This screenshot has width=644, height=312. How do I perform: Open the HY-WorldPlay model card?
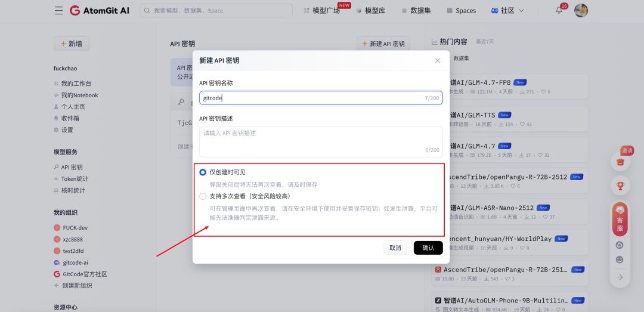click(x=510, y=243)
